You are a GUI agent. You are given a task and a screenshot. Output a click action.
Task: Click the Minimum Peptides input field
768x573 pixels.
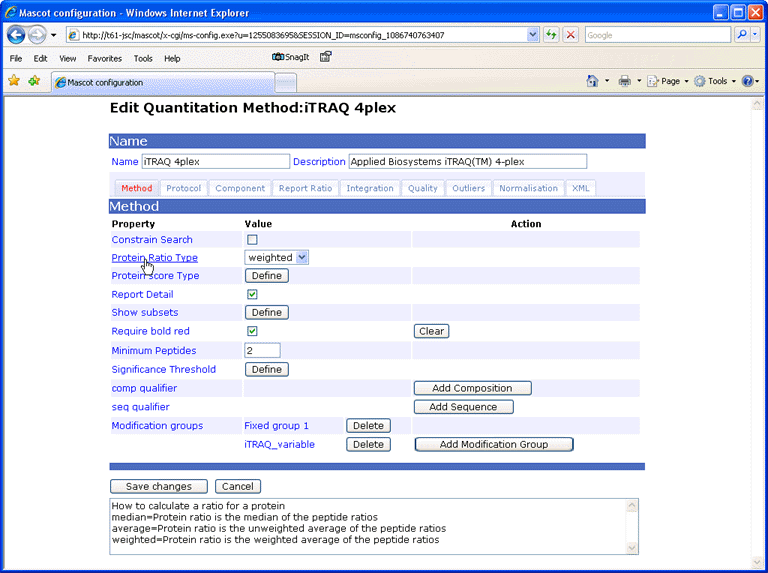[x=262, y=351]
